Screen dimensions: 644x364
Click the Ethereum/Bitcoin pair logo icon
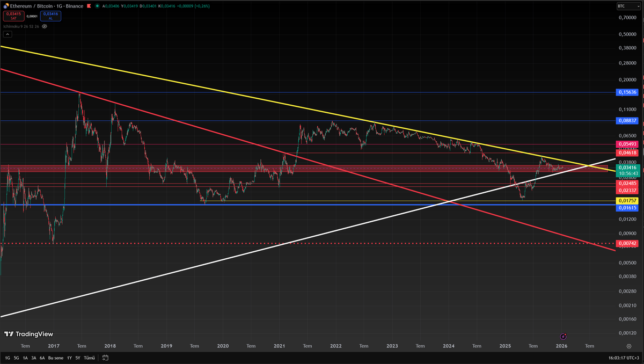[x=6, y=6]
